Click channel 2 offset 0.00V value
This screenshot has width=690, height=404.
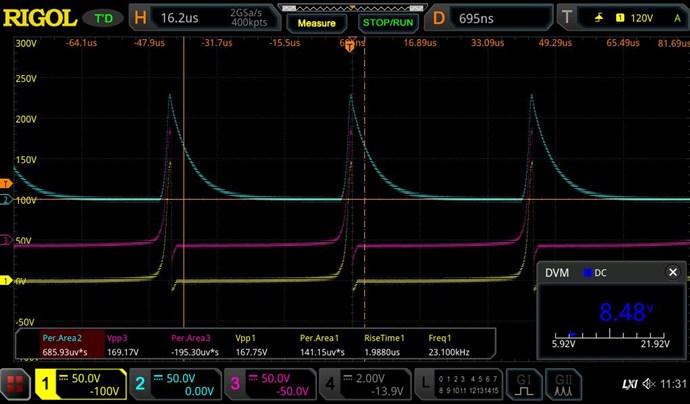[x=199, y=391]
